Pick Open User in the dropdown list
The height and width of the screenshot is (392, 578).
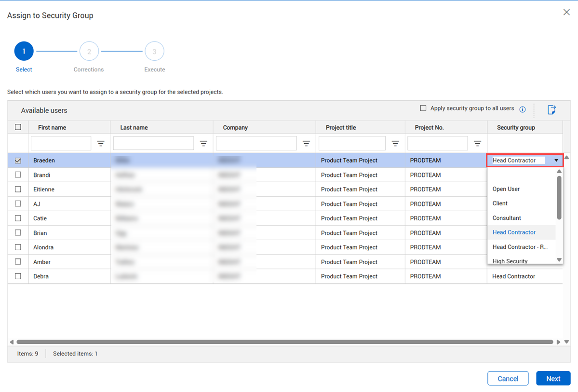click(x=506, y=189)
